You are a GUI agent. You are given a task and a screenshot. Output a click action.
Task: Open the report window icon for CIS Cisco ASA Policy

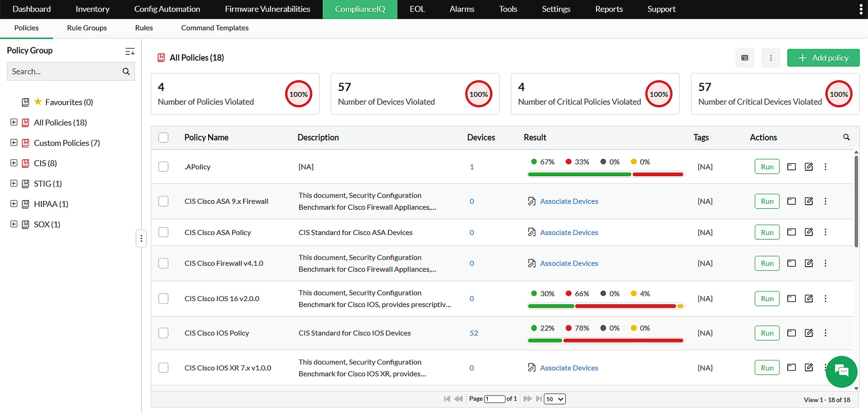coord(791,232)
